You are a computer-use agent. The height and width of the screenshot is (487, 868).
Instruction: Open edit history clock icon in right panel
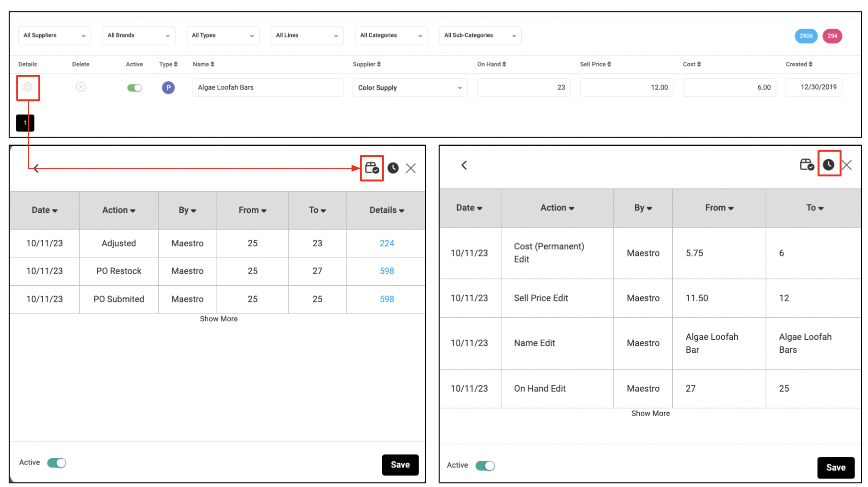pyautogui.click(x=829, y=165)
